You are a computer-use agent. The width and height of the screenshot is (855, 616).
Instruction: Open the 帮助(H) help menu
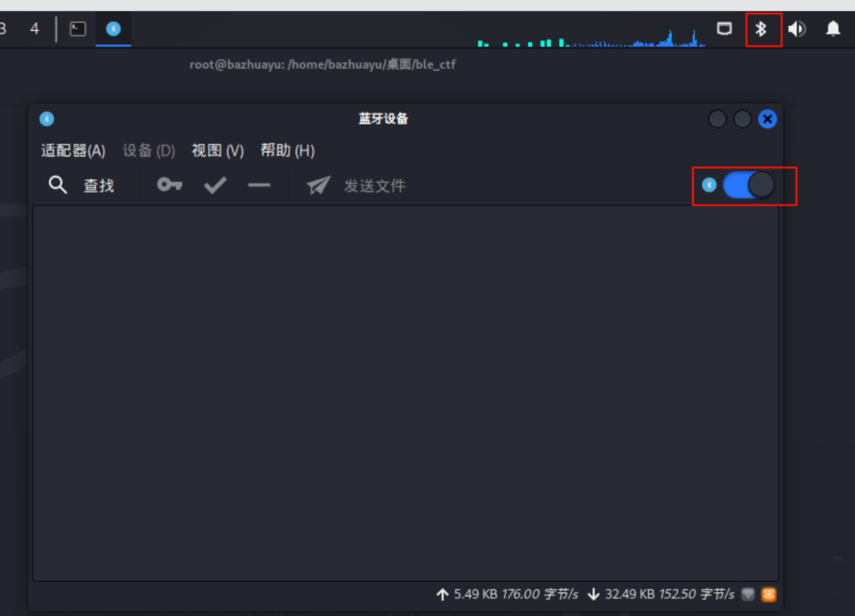287,151
